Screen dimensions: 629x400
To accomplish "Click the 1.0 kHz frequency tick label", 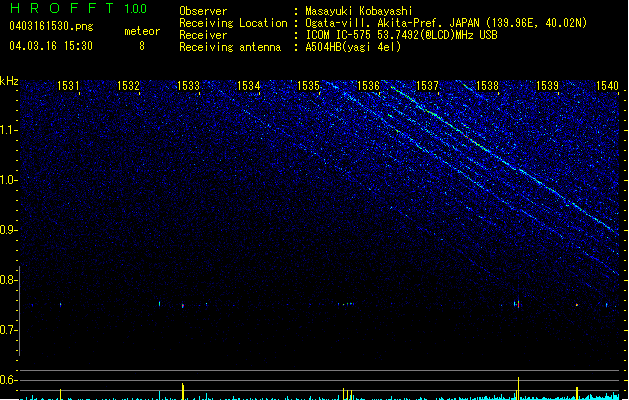I will click(8, 180).
